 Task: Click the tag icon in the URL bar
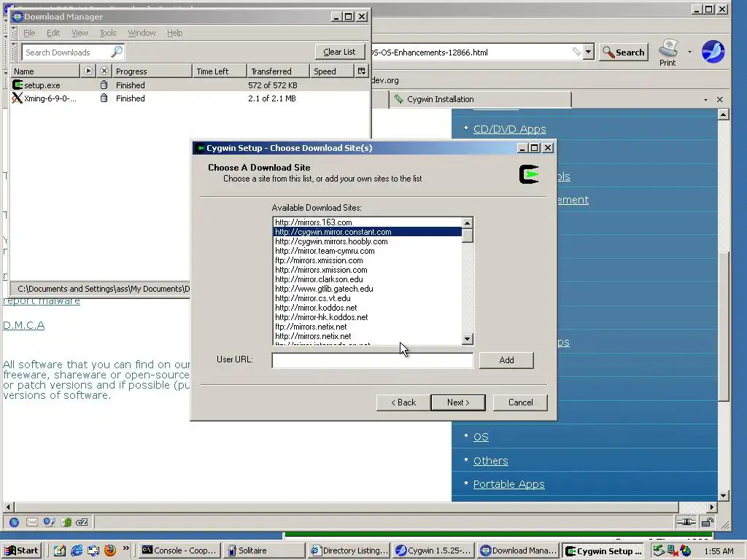576,52
